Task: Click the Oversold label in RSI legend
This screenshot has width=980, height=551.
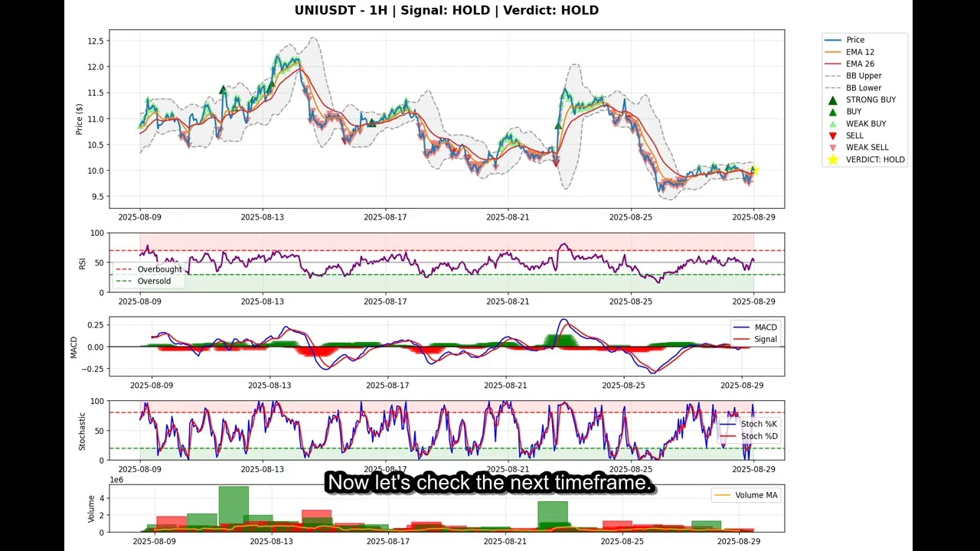Action: (155, 281)
